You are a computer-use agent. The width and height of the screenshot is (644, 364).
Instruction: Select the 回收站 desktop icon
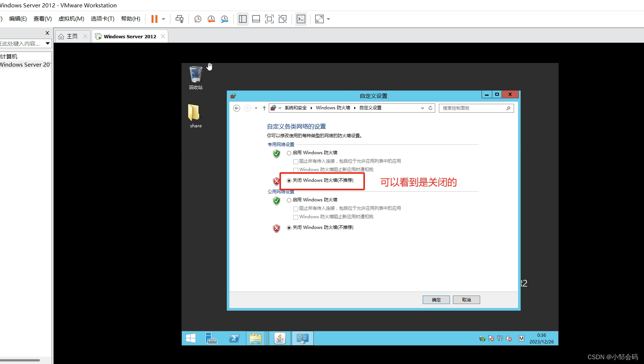click(196, 78)
